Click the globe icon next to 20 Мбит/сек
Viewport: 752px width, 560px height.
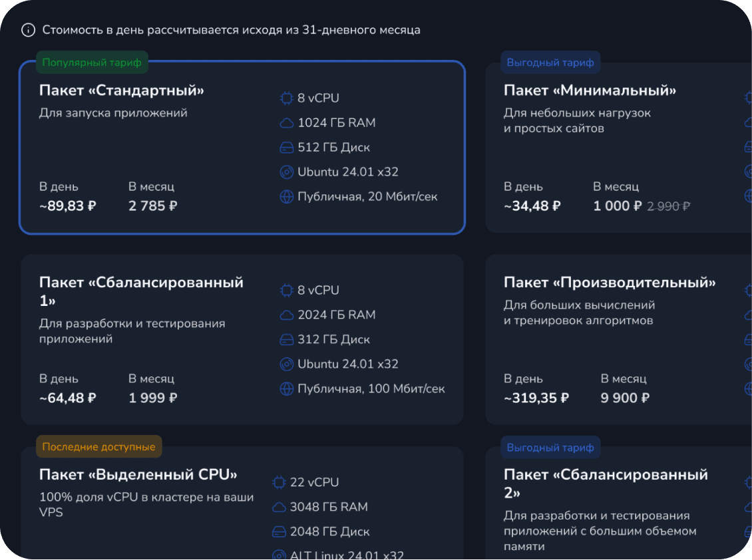coord(285,196)
